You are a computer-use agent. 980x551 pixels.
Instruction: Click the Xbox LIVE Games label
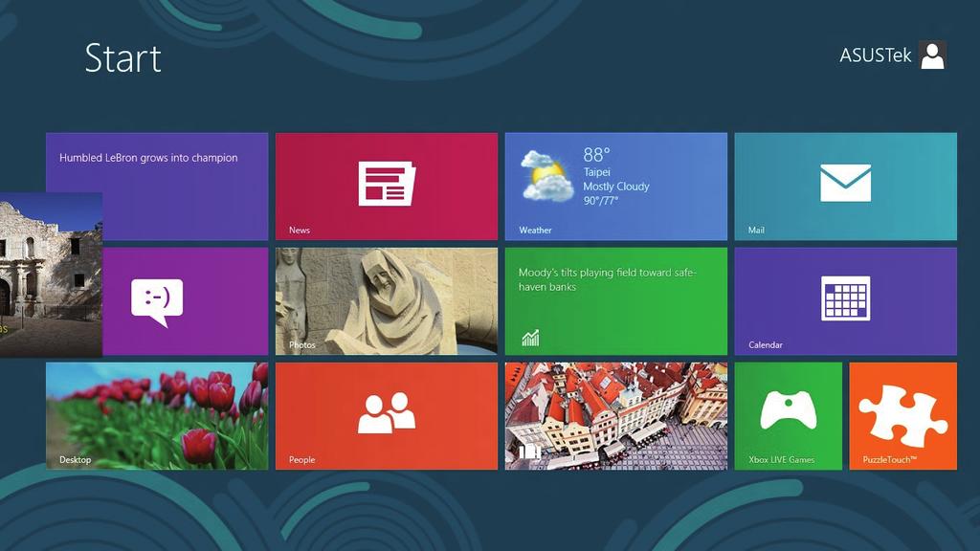(x=781, y=460)
